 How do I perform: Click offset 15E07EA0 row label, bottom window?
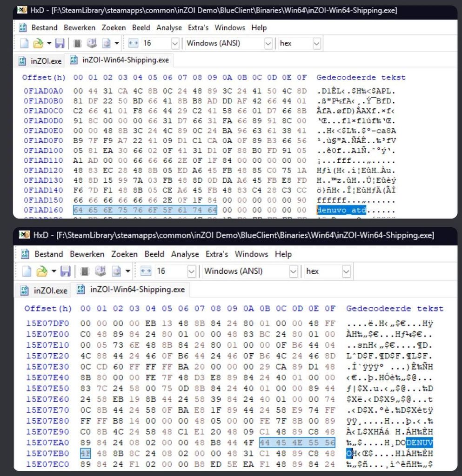pos(47,443)
